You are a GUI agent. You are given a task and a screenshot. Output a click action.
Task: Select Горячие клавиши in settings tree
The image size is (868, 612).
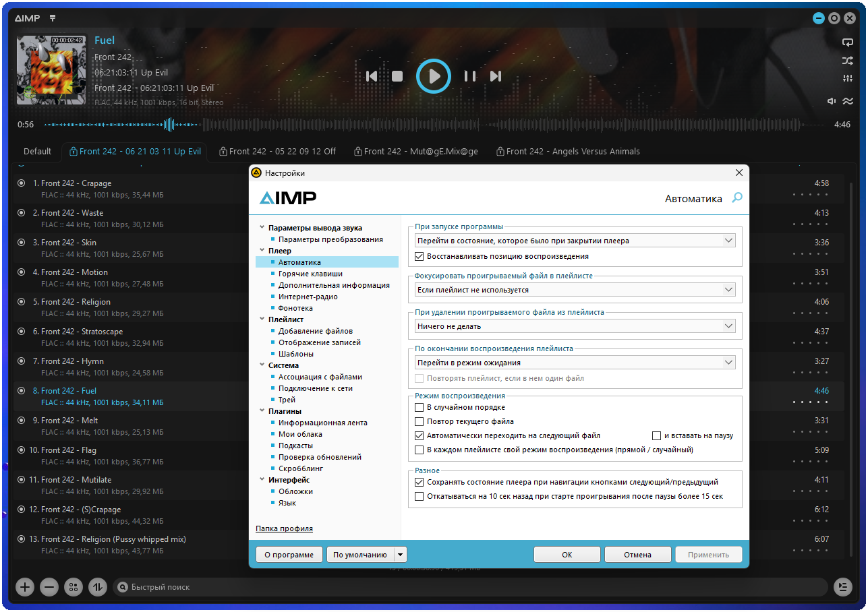click(x=310, y=274)
